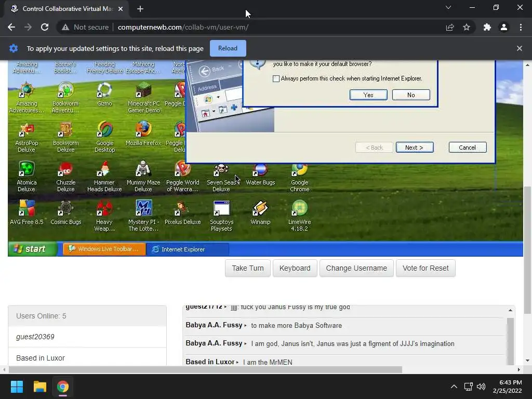Click Next in setup wizard
Image resolution: width=532 pixels, height=399 pixels.
[414, 147]
